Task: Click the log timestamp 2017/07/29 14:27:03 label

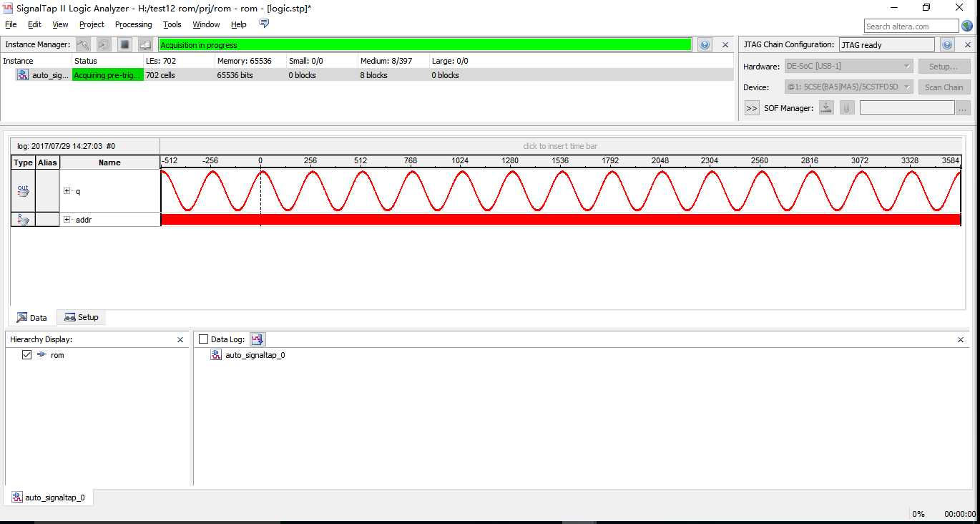Action: pyautogui.click(x=66, y=146)
